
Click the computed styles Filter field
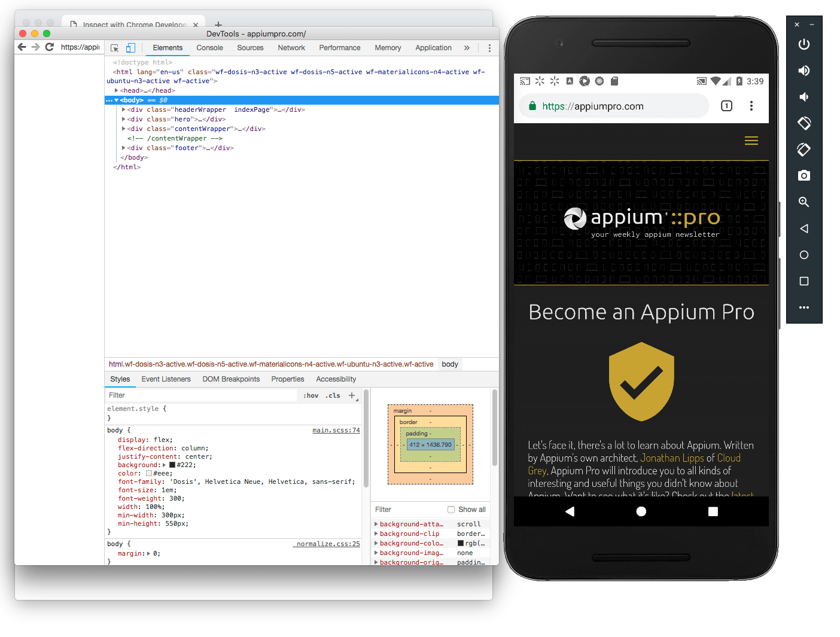408,510
